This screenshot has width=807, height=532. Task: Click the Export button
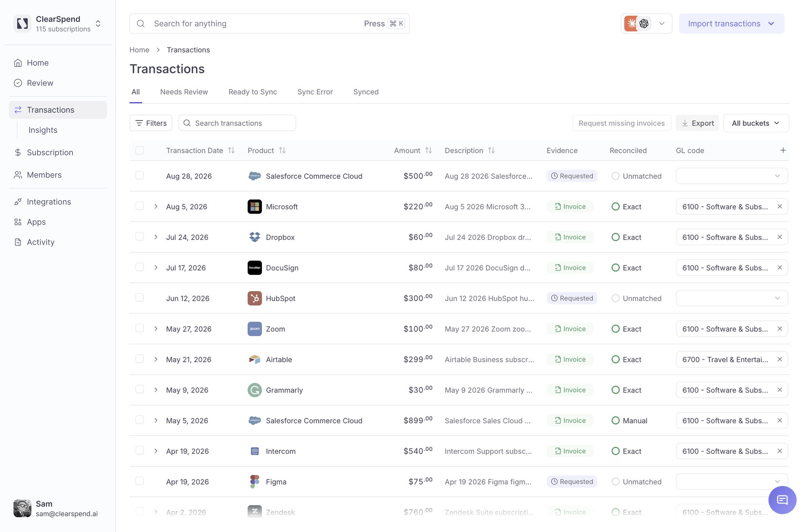pyautogui.click(x=698, y=123)
